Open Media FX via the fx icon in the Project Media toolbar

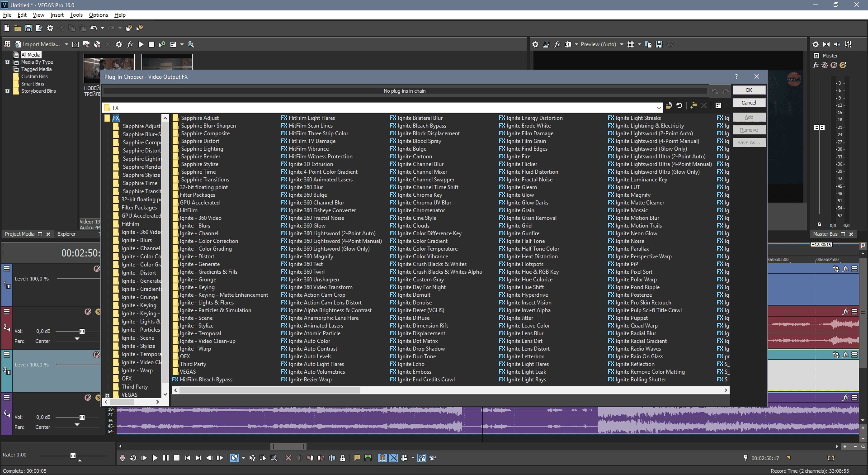click(x=130, y=44)
